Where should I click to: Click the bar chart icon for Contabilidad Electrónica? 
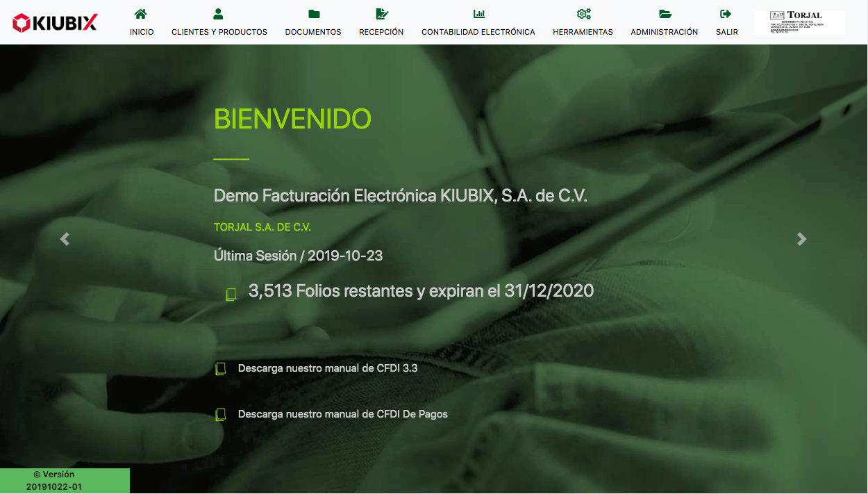pos(478,14)
